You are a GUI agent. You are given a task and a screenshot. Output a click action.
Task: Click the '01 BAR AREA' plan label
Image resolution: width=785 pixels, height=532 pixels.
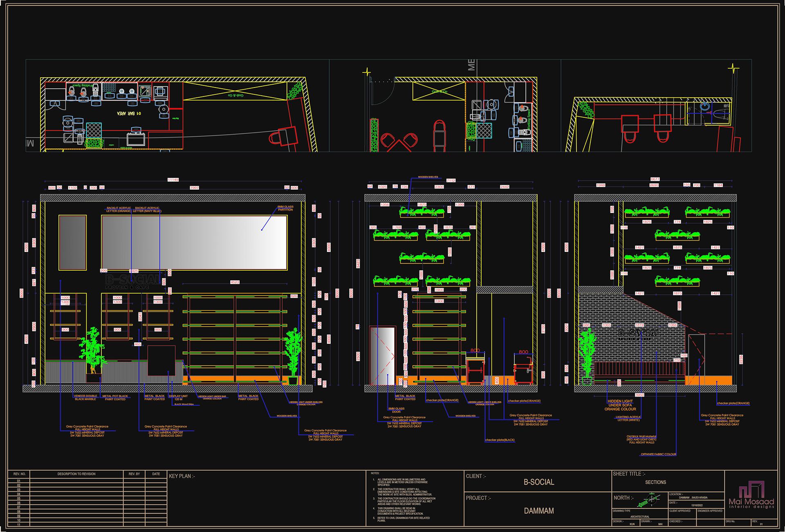[129, 114]
